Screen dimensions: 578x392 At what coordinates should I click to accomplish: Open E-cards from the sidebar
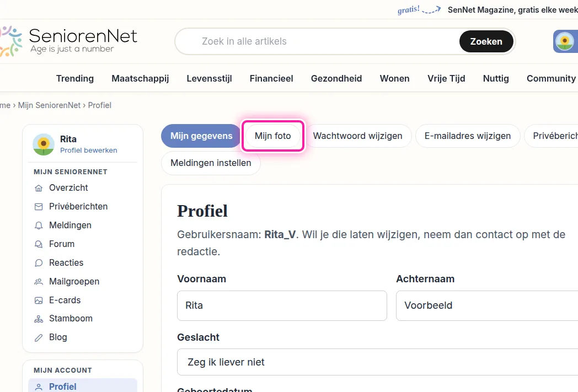coord(65,300)
